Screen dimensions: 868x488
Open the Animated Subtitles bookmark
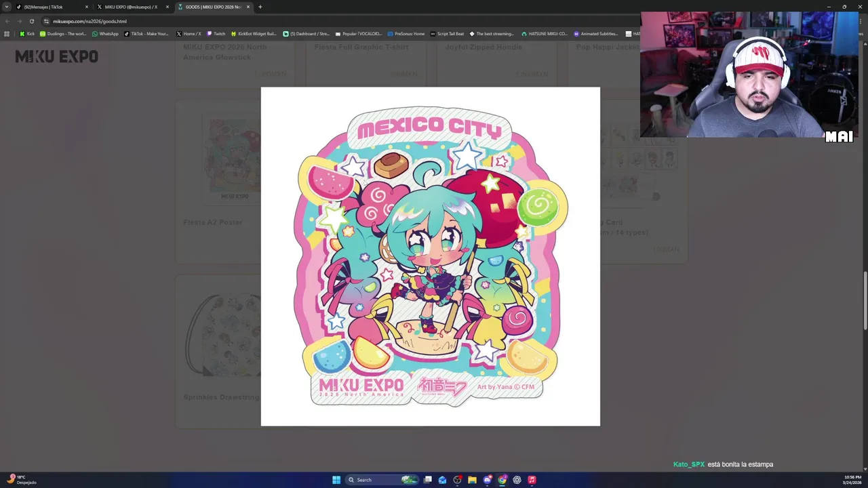click(596, 34)
